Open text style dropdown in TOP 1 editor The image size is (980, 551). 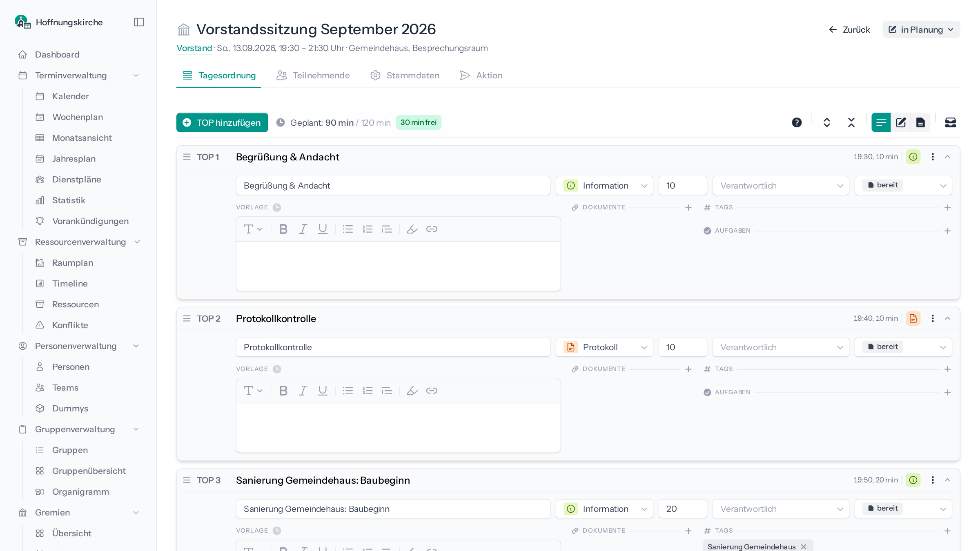pos(253,229)
